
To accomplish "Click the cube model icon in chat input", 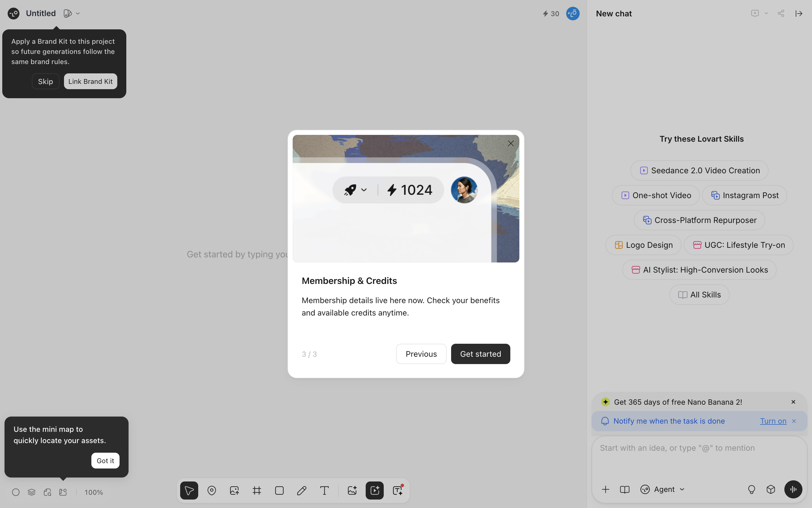I will [x=771, y=489].
